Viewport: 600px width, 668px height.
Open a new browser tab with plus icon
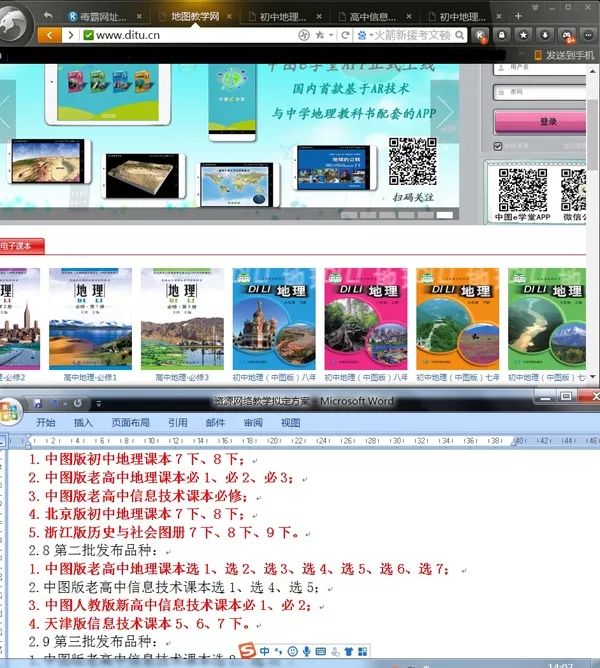coord(518,16)
